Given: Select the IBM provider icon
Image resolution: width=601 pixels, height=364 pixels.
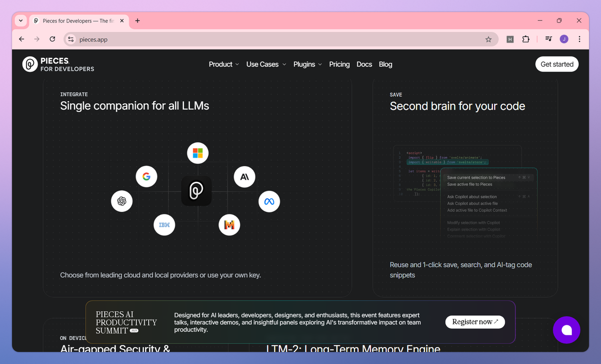Looking at the screenshot, I should point(164,225).
